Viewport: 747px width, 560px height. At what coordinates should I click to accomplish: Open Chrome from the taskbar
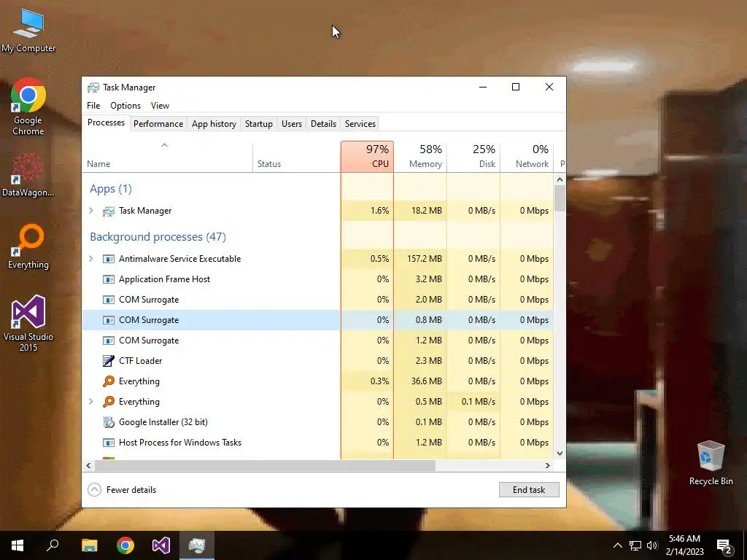click(x=125, y=545)
